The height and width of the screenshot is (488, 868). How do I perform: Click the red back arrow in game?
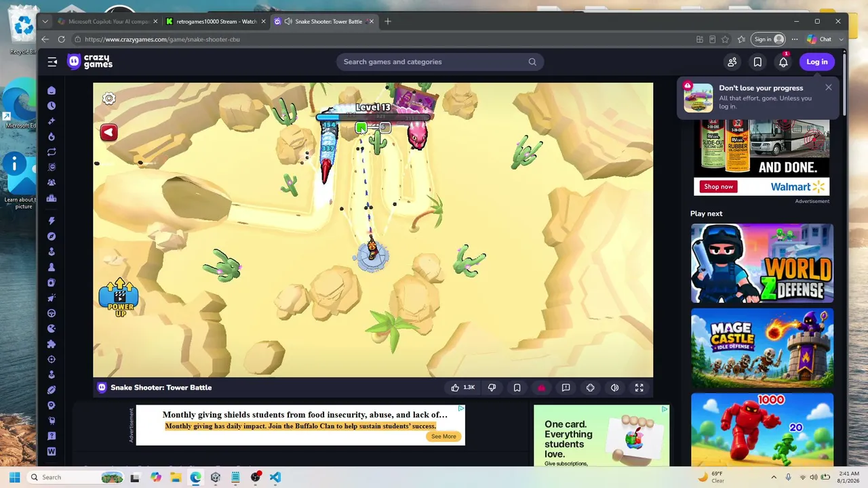click(108, 132)
